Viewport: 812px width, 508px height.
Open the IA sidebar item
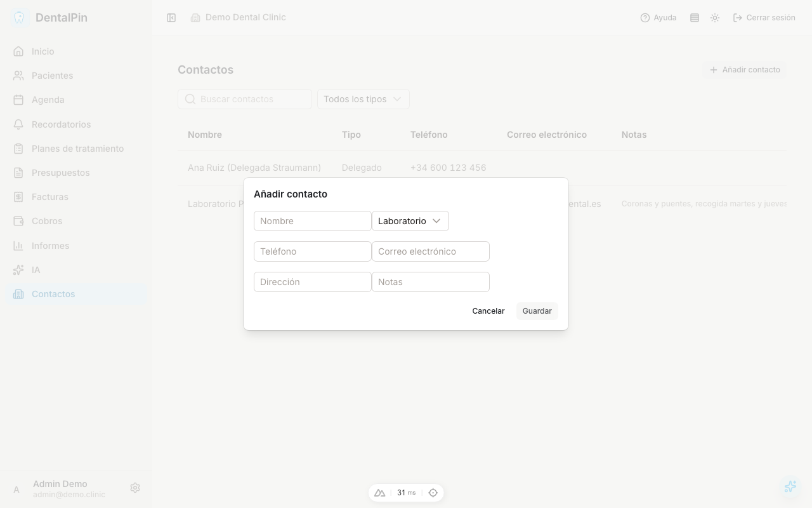(x=76, y=270)
